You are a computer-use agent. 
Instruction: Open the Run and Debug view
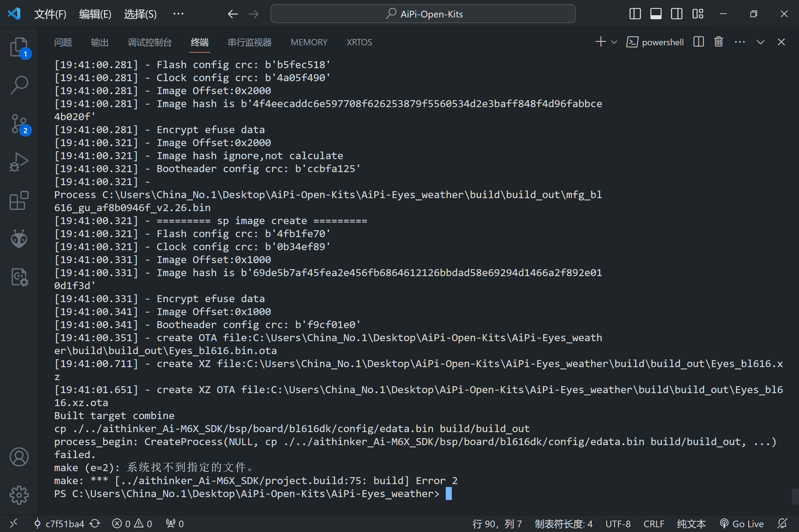coord(19,163)
